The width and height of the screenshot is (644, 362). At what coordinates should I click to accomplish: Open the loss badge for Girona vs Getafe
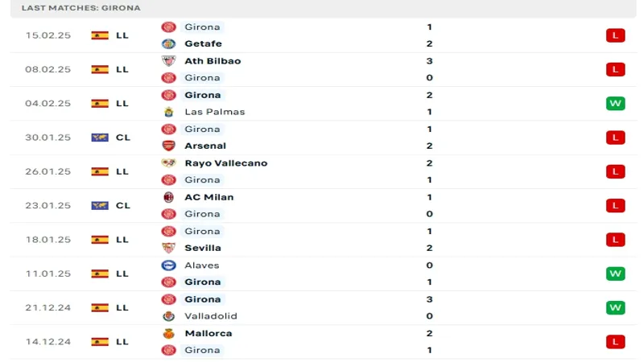(615, 35)
